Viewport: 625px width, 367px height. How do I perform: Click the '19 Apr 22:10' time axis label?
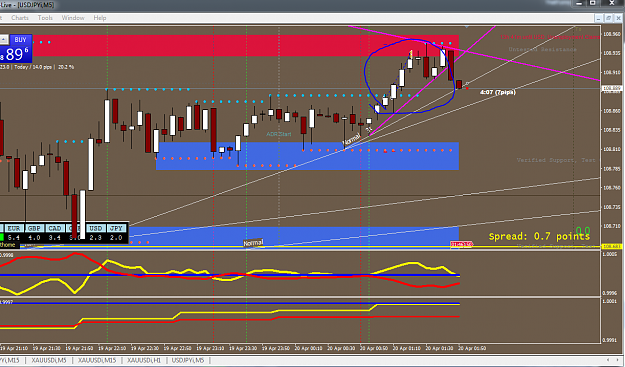coord(112,348)
